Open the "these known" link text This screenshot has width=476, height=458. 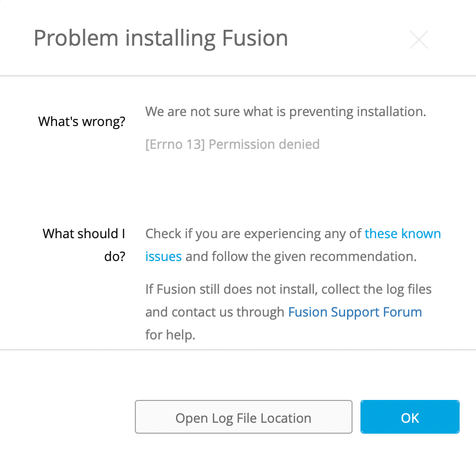[x=403, y=234]
